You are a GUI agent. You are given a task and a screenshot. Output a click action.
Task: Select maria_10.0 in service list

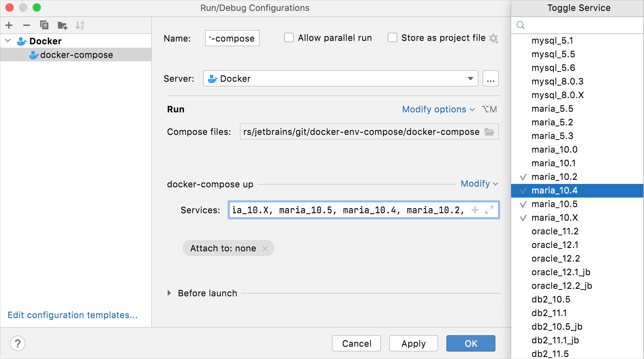pyautogui.click(x=577, y=150)
